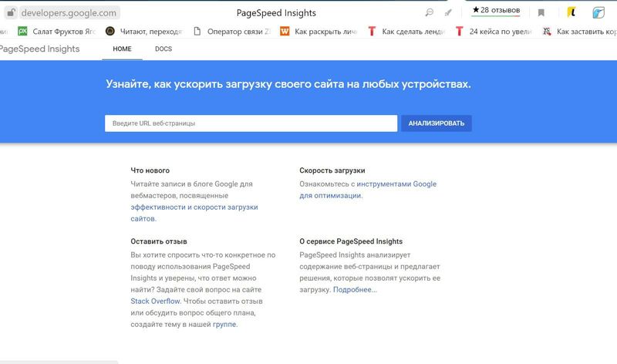This screenshot has width=617, height=364.
Task: Open the 28 отзывов site rating
Action: pos(496,10)
